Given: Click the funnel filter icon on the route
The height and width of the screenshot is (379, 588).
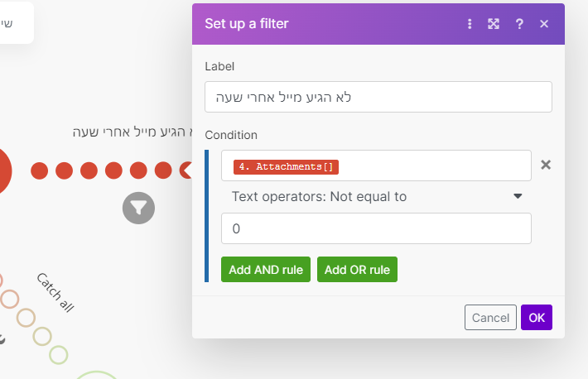Looking at the screenshot, I should 138,208.
